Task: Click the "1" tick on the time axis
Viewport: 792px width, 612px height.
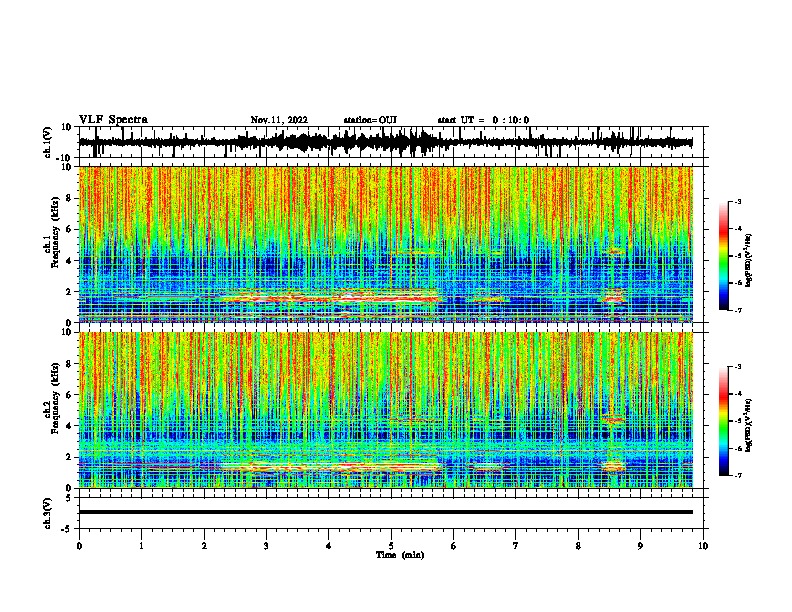Action: coord(141,546)
